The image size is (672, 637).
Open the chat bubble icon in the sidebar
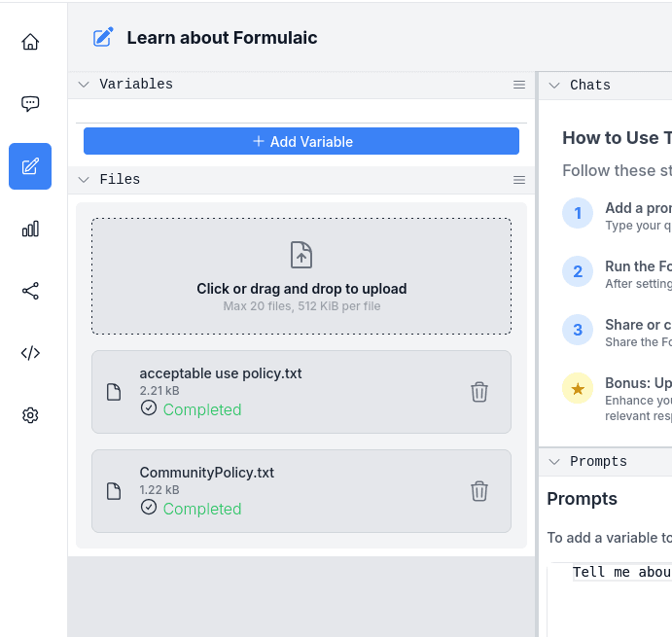30,104
